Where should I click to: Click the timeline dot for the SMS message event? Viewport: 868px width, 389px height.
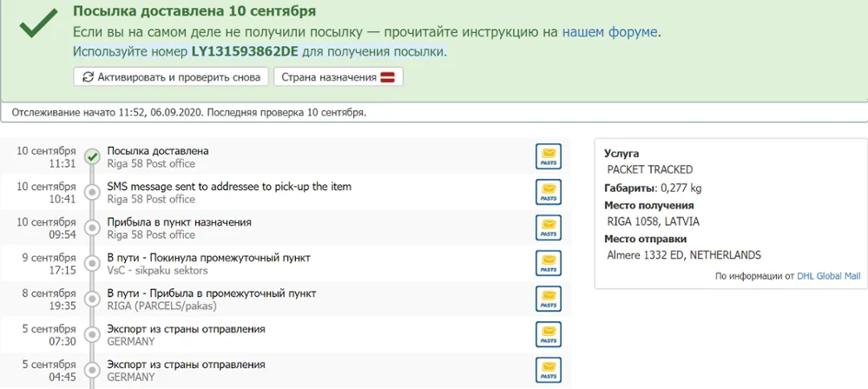[x=92, y=192]
